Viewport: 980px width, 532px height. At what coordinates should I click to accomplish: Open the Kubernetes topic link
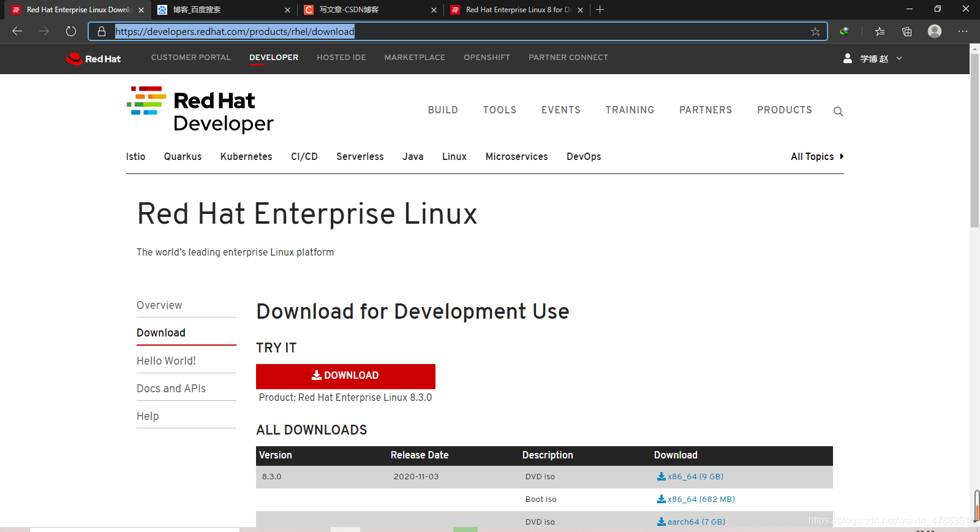click(x=246, y=156)
